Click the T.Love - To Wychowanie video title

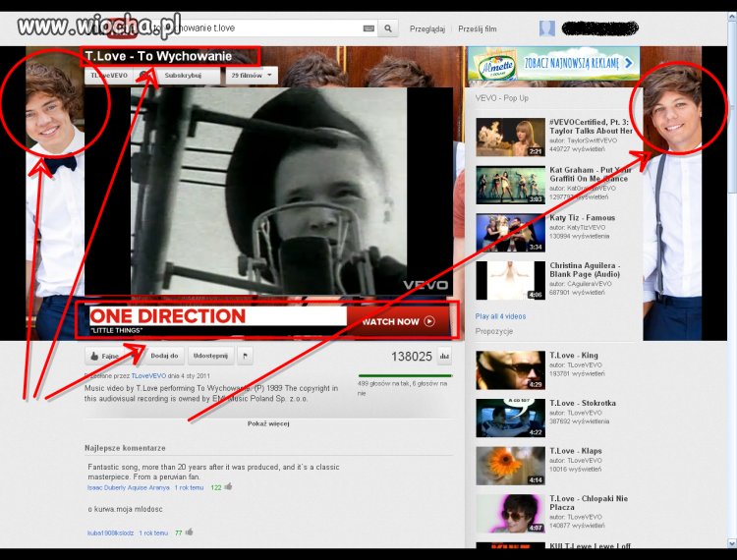[158, 56]
